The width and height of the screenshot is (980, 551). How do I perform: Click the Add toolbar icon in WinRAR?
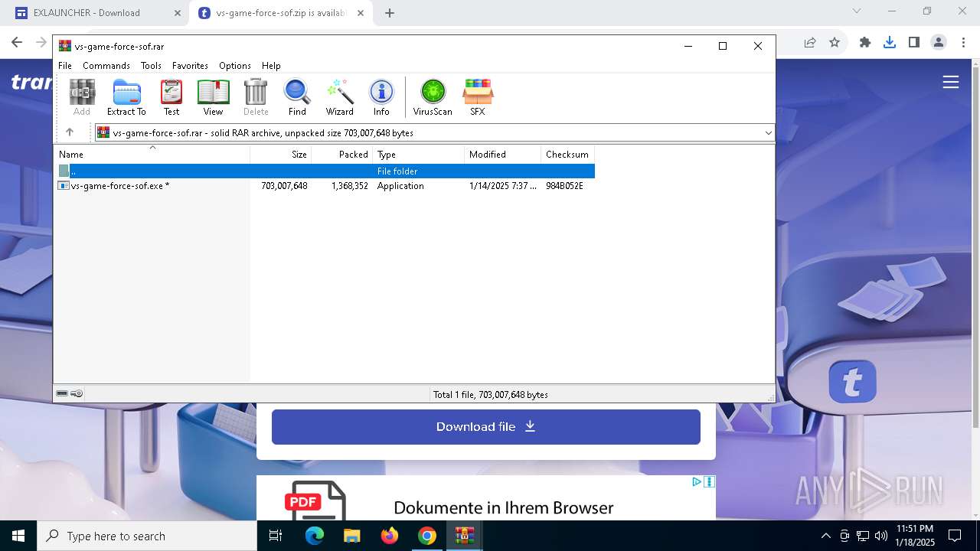82,97
